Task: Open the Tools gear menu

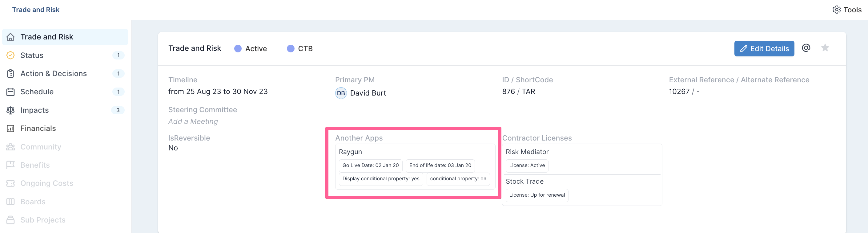Action: tap(847, 10)
